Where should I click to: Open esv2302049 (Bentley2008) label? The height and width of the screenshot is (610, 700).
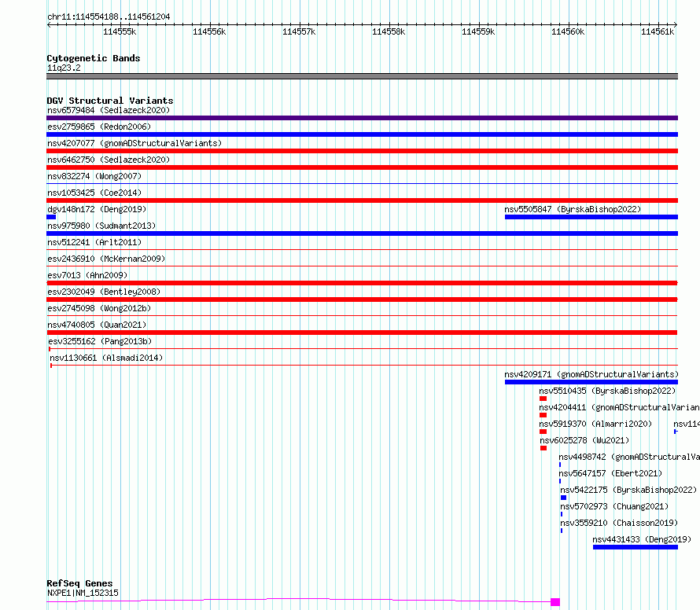tap(104, 292)
